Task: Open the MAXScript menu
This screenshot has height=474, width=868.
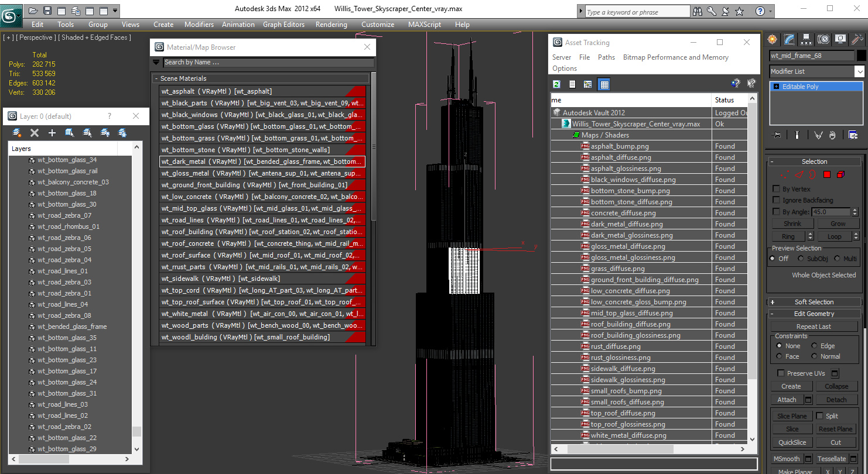Action: pos(425,25)
